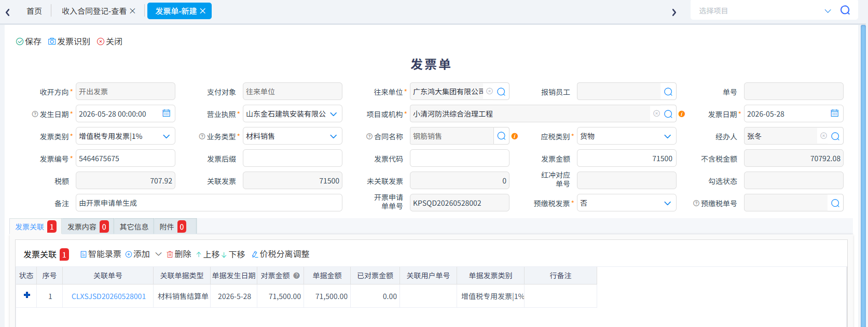Image resolution: width=868 pixels, height=327 pixels.
Task: Open 合同名称 lookup search icon
Action: tap(501, 136)
